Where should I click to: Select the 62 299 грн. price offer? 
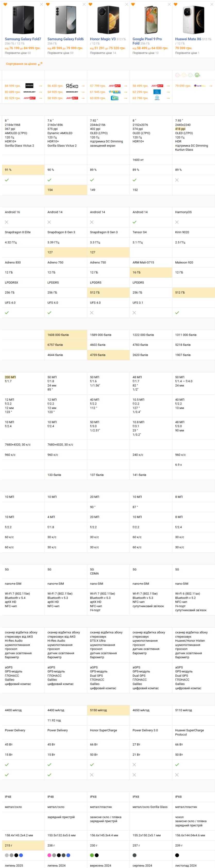point(140,92)
